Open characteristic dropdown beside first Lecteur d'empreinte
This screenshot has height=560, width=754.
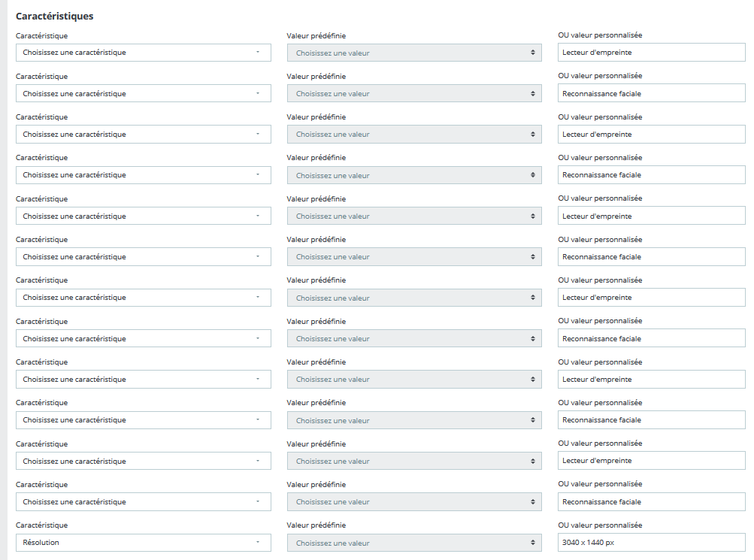pyautogui.click(x=144, y=53)
